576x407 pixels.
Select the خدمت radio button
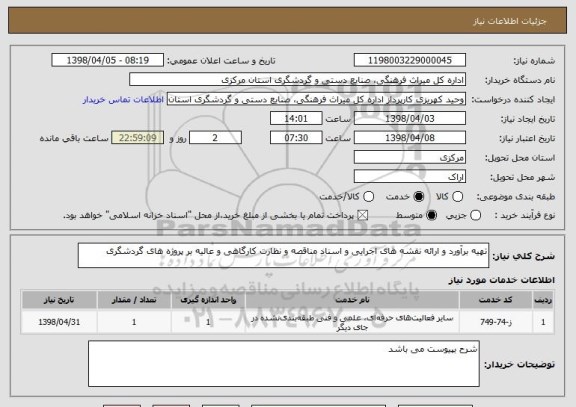pos(418,197)
